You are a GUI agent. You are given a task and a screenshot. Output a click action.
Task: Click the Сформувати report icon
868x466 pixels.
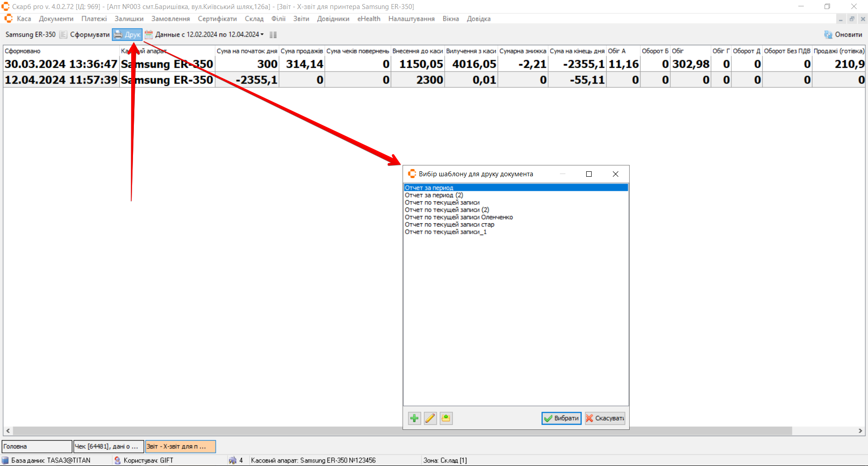63,35
